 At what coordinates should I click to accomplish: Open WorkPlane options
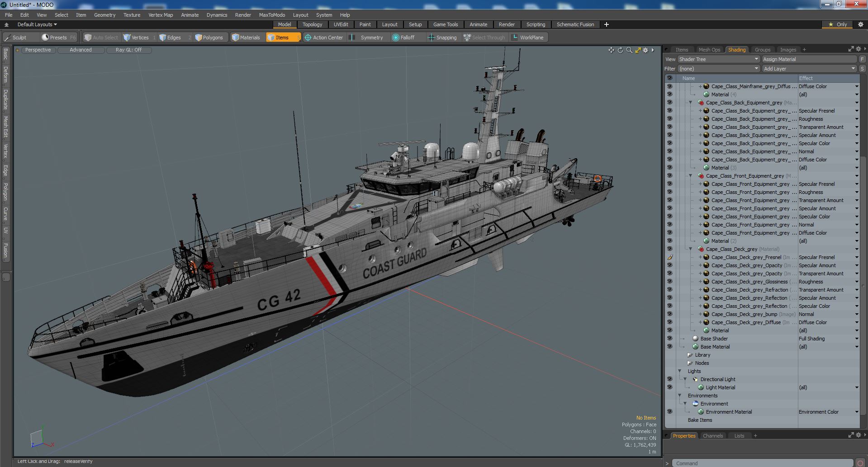(528, 38)
